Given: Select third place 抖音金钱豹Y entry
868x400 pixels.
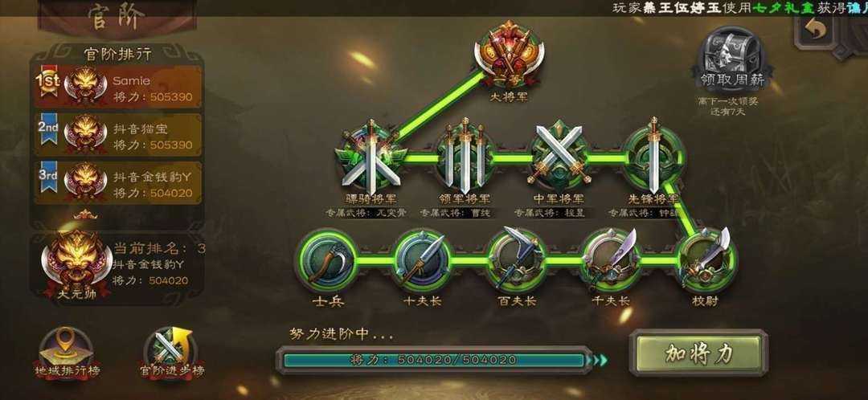Looking at the screenshot, I should pyautogui.click(x=118, y=183).
